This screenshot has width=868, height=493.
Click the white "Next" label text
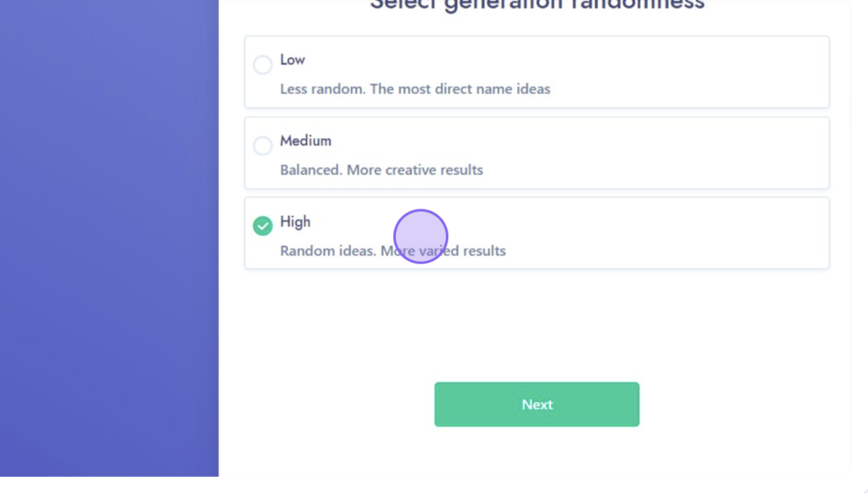click(x=537, y=404)
